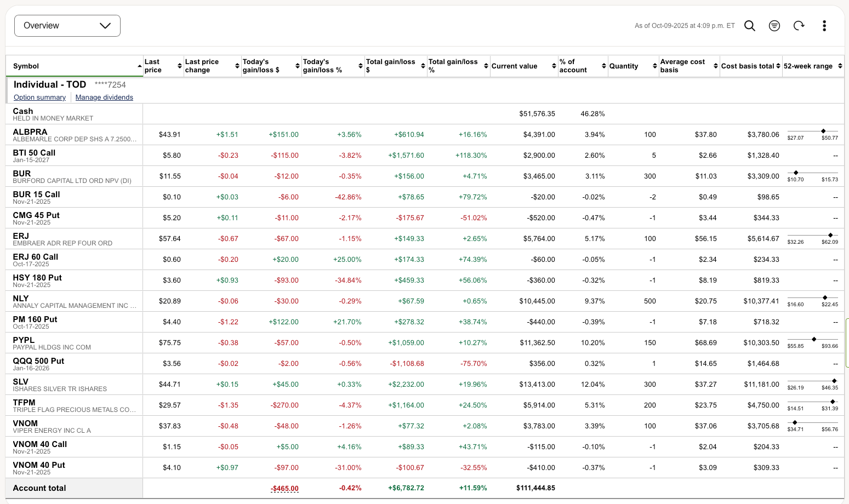Open the PYPL PayPal holding
The height and width of the screenshot is (504, 849).
(24, 340)
